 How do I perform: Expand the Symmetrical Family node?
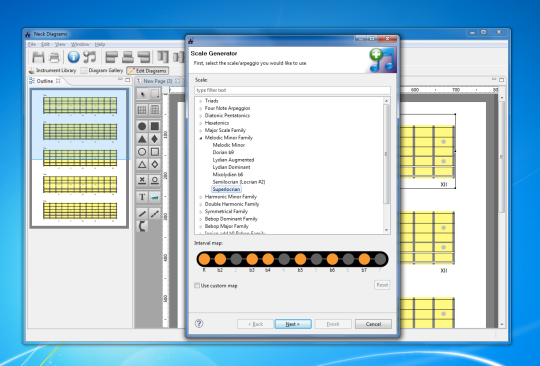pos(200,211)
